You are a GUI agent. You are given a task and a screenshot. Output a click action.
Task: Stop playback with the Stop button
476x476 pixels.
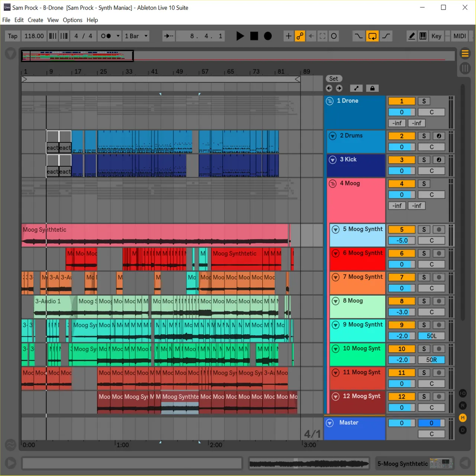[x=254, y=36]
